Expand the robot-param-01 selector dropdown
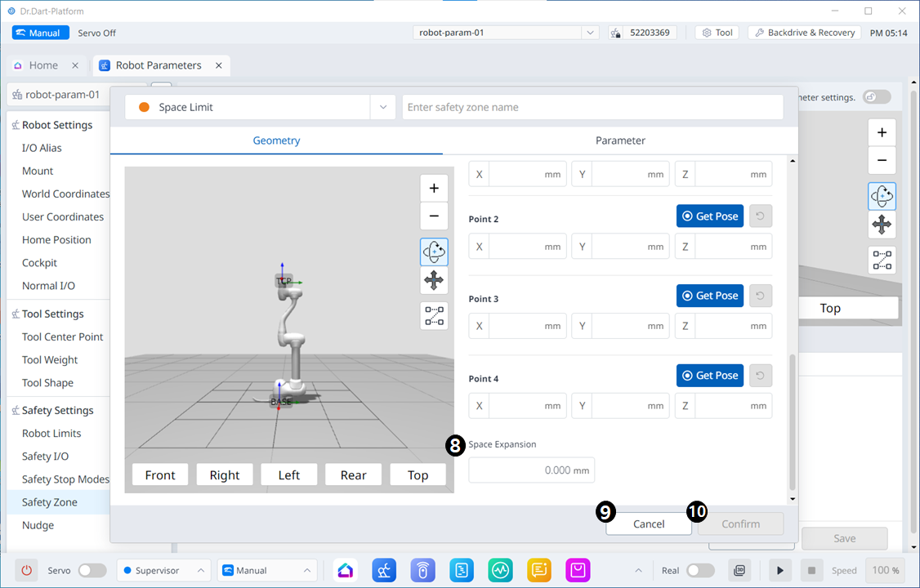 (590, 33)
